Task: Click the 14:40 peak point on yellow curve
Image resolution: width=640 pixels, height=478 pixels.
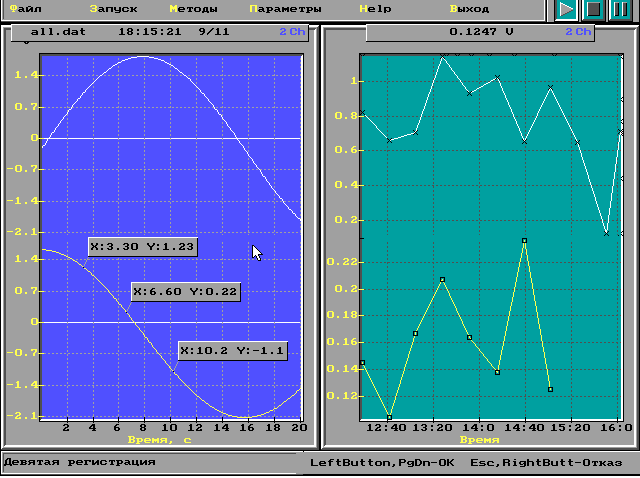Action: tap(524, 241)
